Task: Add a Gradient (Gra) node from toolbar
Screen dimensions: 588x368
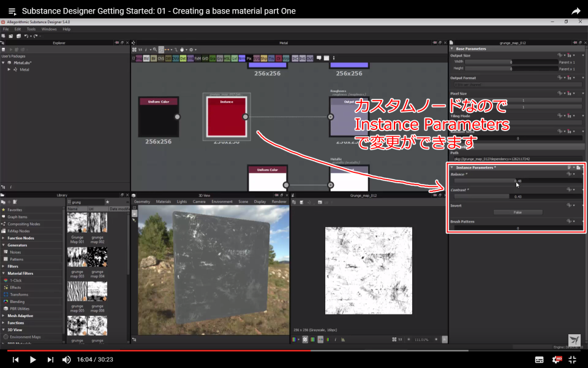Action: [x=213, y=58]
